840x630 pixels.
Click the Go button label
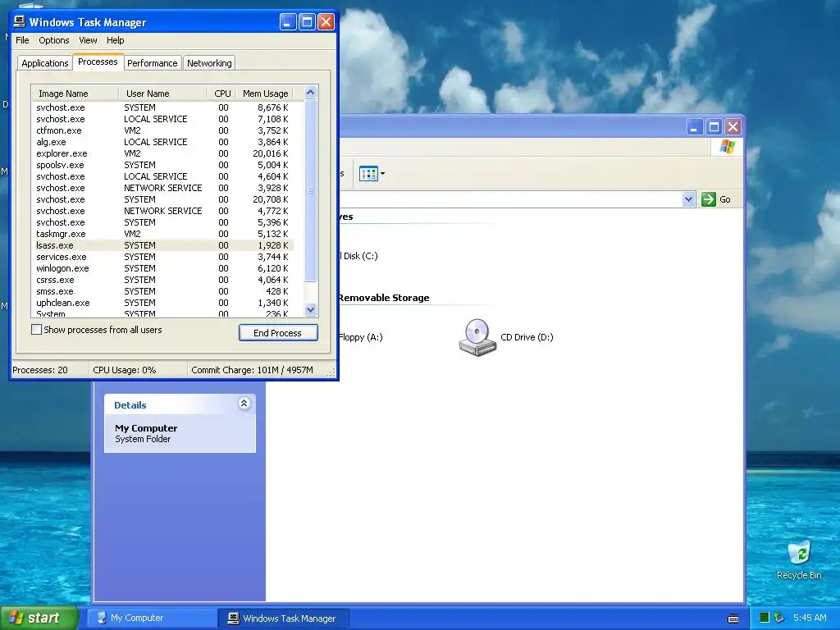pyautogui.click(x=725, y=199)
